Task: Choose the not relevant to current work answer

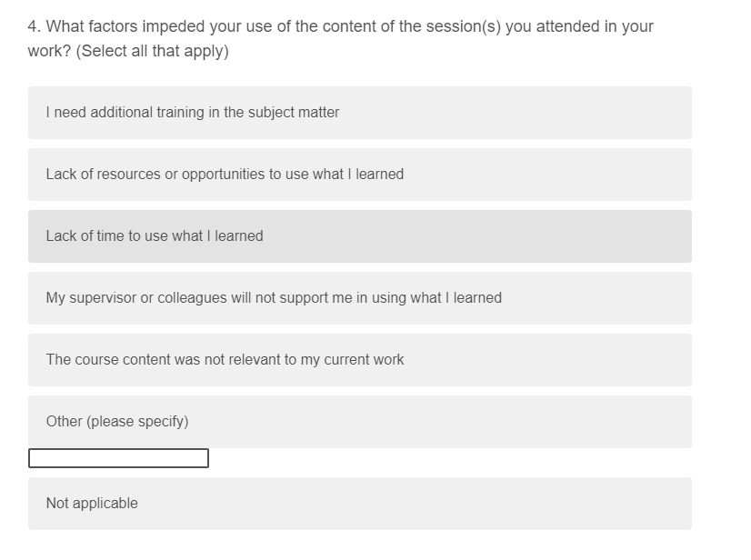Action: tap(225, 360)
